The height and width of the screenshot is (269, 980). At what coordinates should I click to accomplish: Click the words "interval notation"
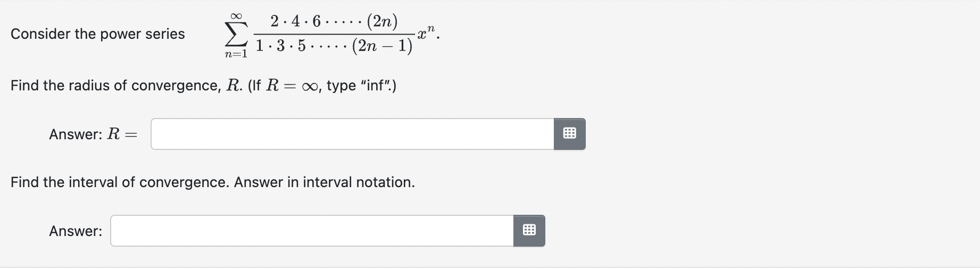coord(359,182)
